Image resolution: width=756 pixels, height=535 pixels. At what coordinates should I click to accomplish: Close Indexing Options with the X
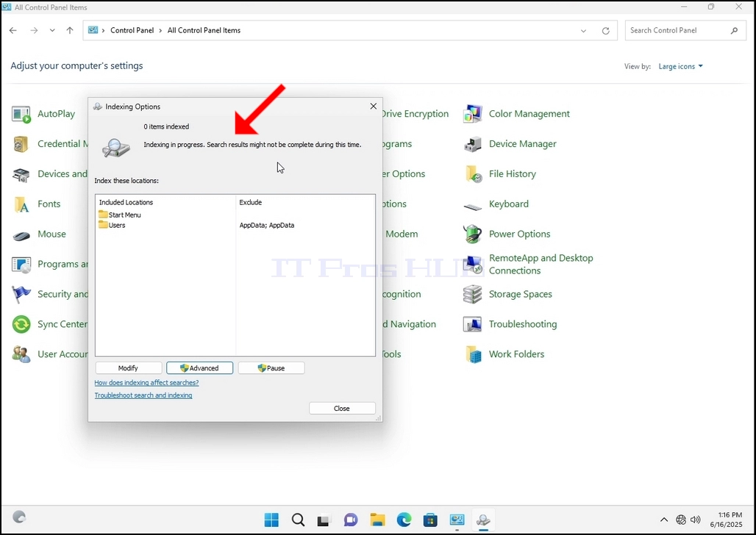point(373,106)
